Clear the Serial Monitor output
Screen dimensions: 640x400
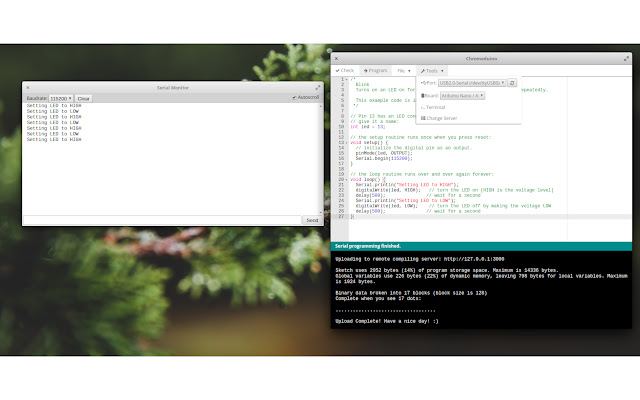tap(83, 98)
